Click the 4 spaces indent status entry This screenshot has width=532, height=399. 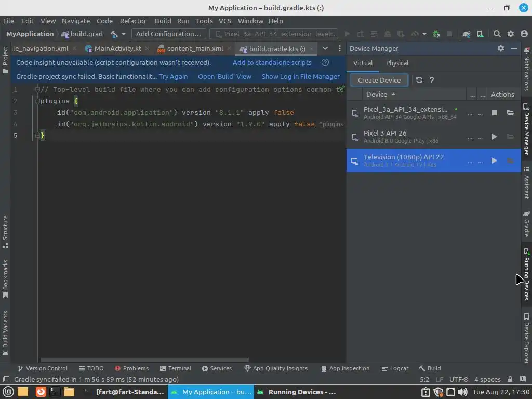(x=487, y=379)
